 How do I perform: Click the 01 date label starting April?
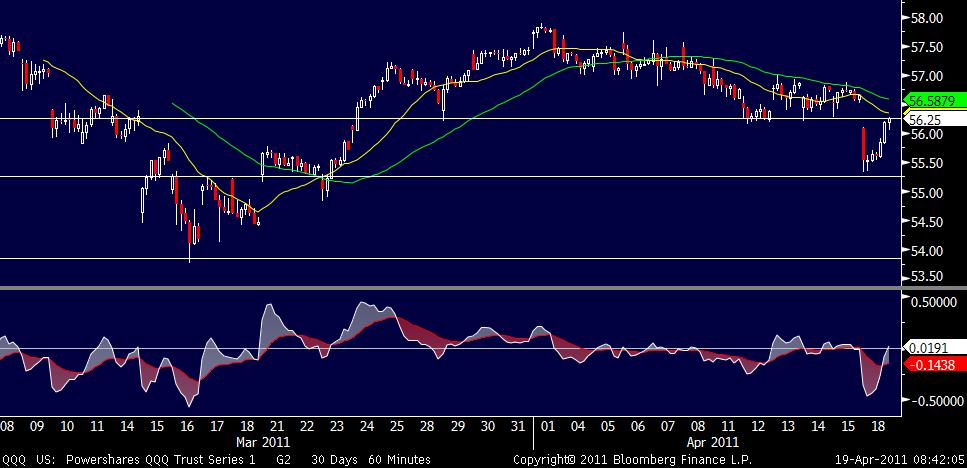pyautogui.click(x=547, y=426)
